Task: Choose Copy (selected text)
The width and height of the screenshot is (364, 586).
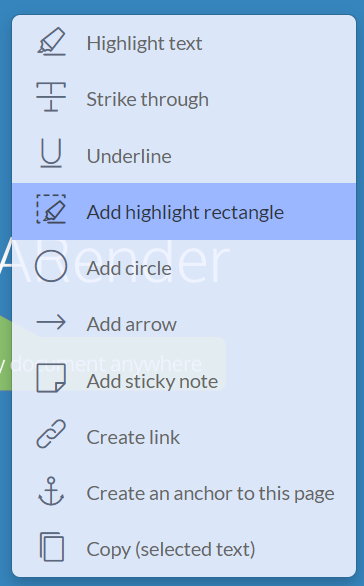Action: point(184,549)
